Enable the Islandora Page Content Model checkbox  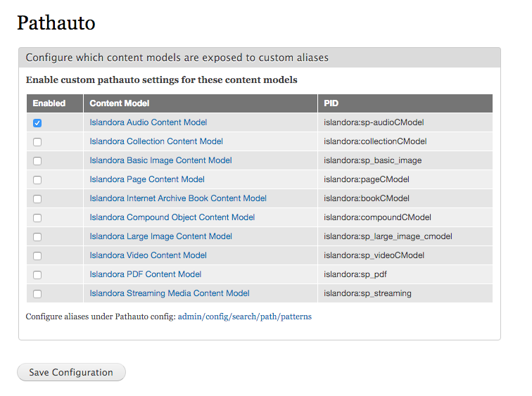pos(37,180)
